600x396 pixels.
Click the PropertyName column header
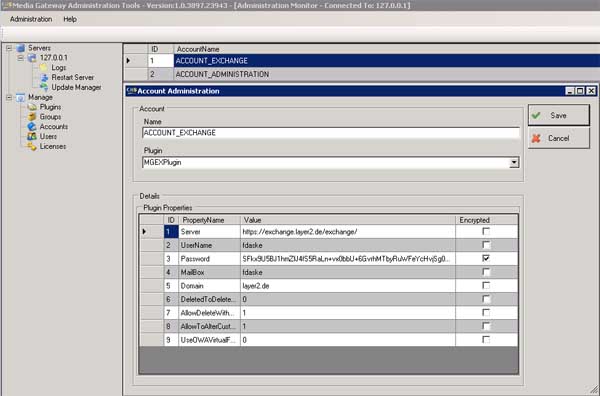click(209, 220)
